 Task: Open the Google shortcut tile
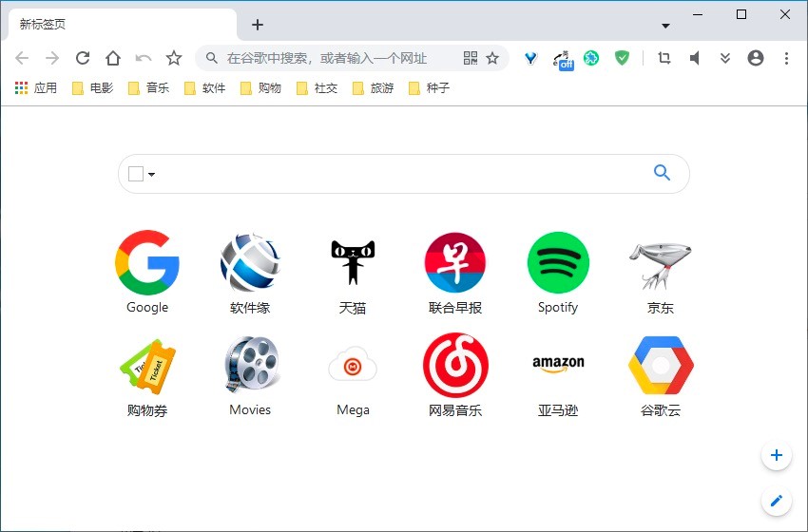coord(147,272)
